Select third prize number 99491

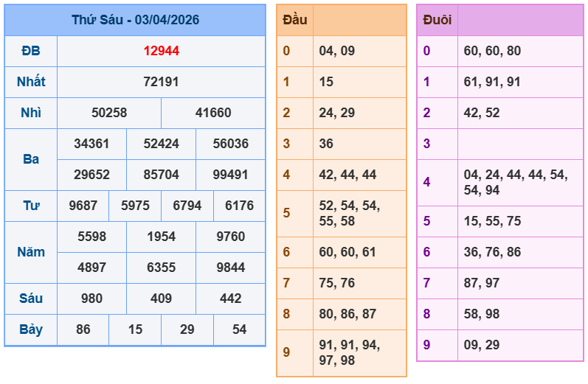pos(231,175)
